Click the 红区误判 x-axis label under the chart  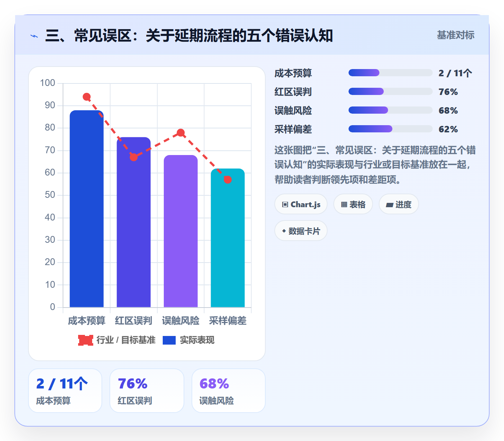pos(134,320)
